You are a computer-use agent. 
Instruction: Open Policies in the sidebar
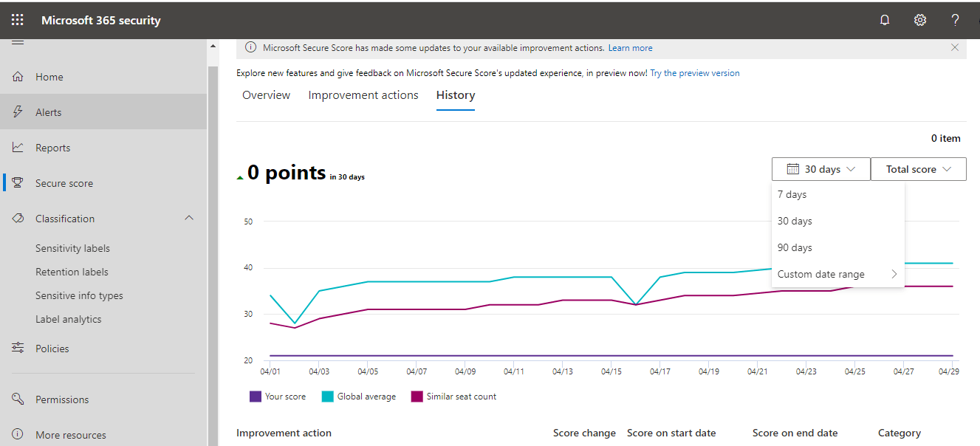[x=103, y=349]
